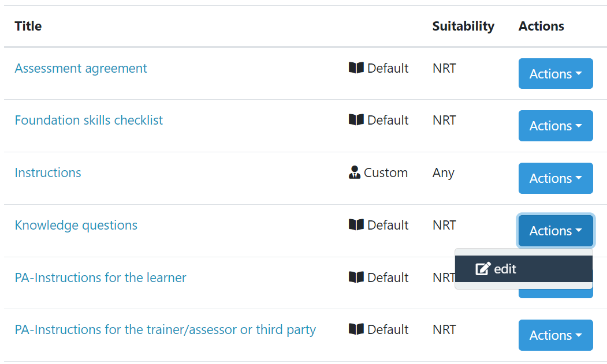Click book icon in trainer/assessor or third party row
This screenshot has height=364, width=607.
[x=356, y=329]
